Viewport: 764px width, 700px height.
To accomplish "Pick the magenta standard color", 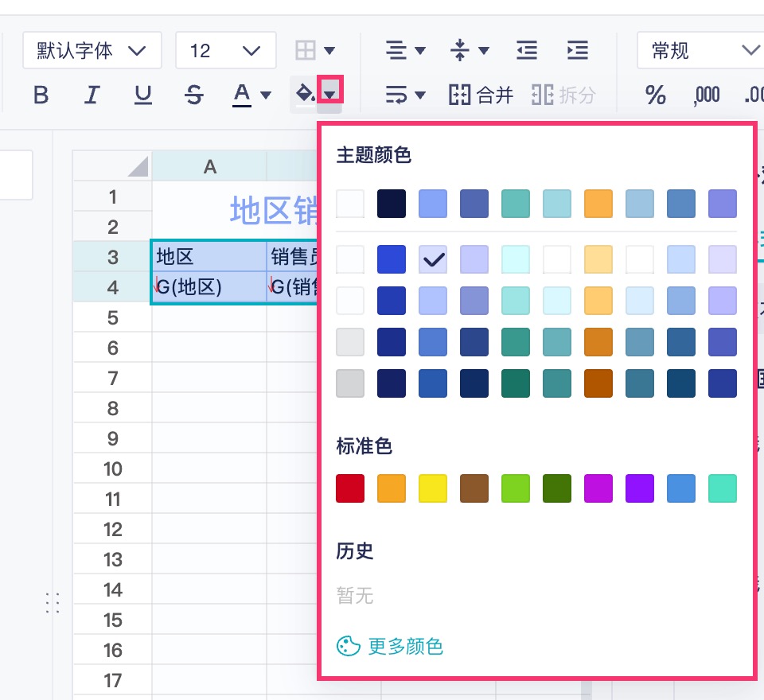I will click(598, 488).
